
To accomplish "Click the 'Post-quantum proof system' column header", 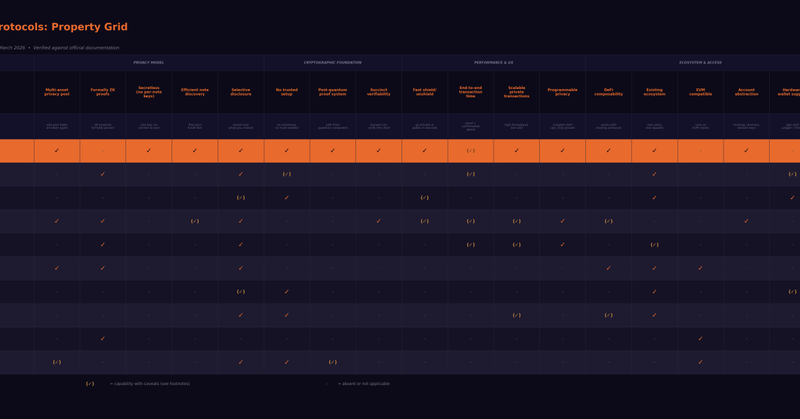I will 333,92.
